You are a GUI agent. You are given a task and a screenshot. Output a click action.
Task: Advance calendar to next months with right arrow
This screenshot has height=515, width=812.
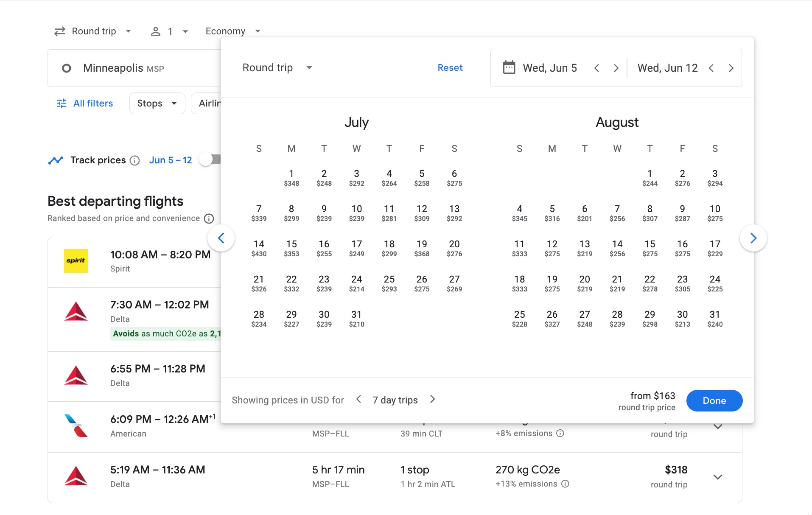[754, 238]
